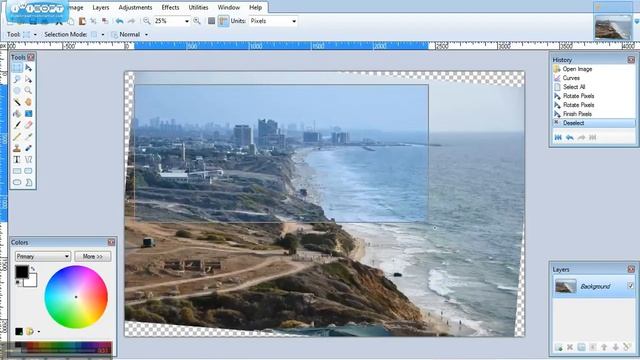Select the Text tool
Viewport: 640px width, 360px height.
(17, 160)
